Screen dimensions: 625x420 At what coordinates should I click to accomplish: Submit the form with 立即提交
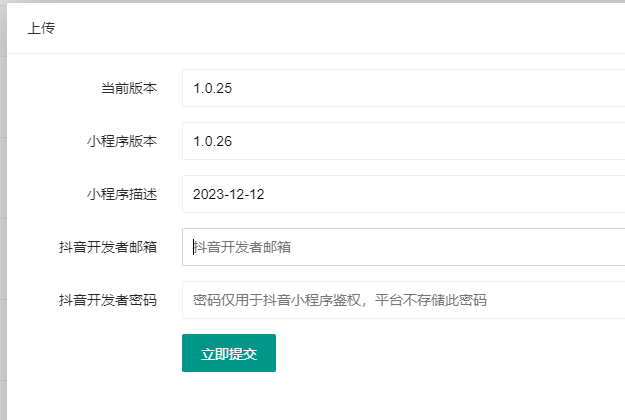(229, 353)
